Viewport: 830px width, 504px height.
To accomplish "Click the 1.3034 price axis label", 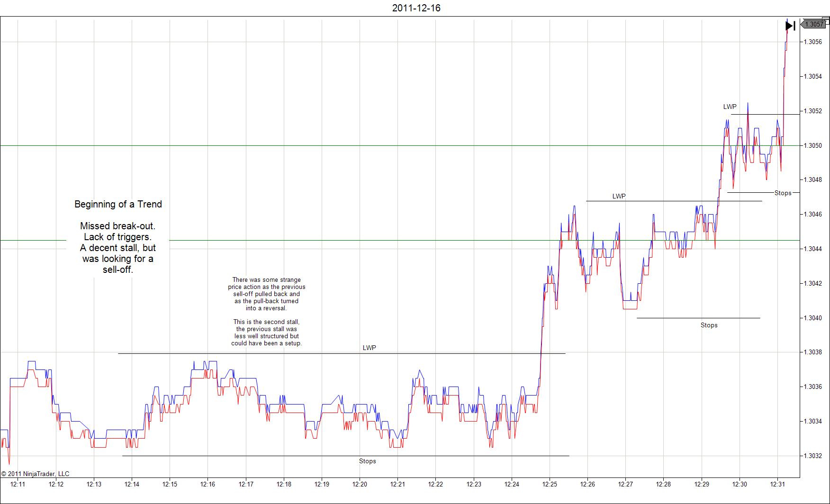I will pyautogui.click(x=813, y=421).
